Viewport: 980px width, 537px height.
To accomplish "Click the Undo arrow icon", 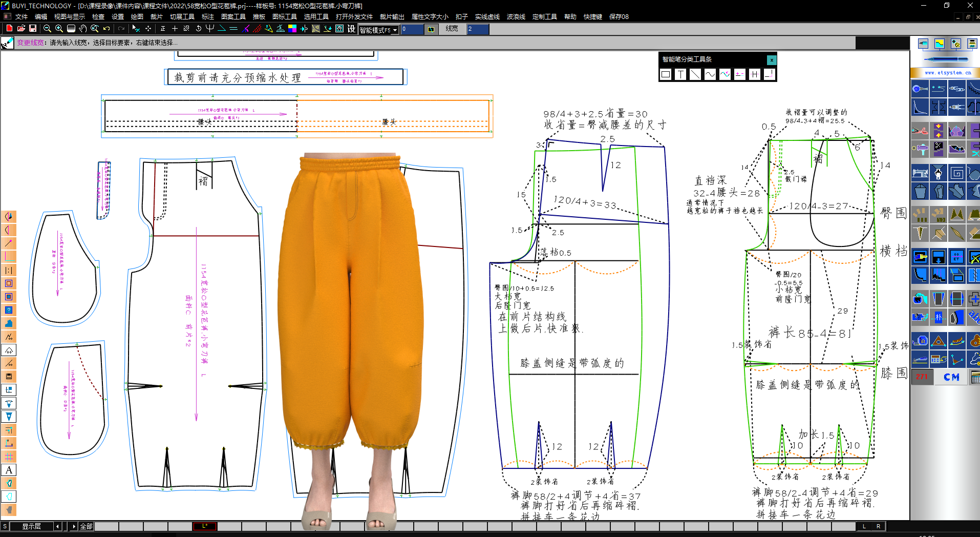I will click(106, 29).
